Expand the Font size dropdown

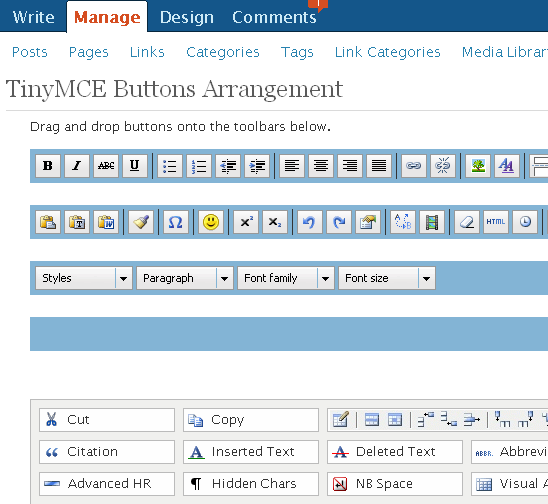click(x=387, y=278)
